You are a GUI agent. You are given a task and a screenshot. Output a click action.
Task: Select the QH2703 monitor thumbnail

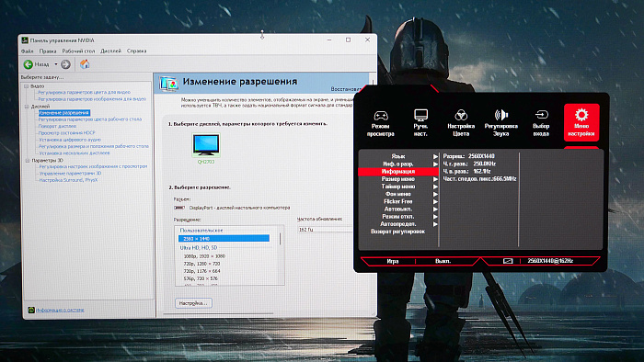point(206,145)
